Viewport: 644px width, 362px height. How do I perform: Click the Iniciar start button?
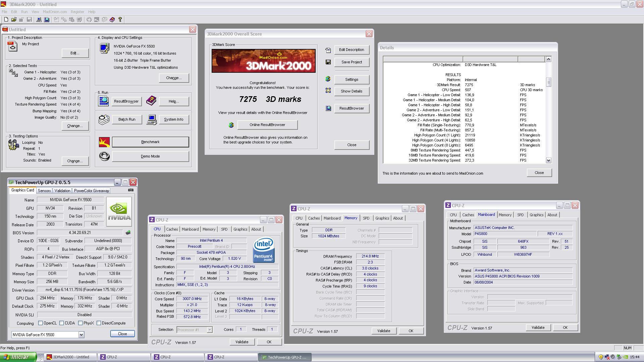tap(18, 357)
